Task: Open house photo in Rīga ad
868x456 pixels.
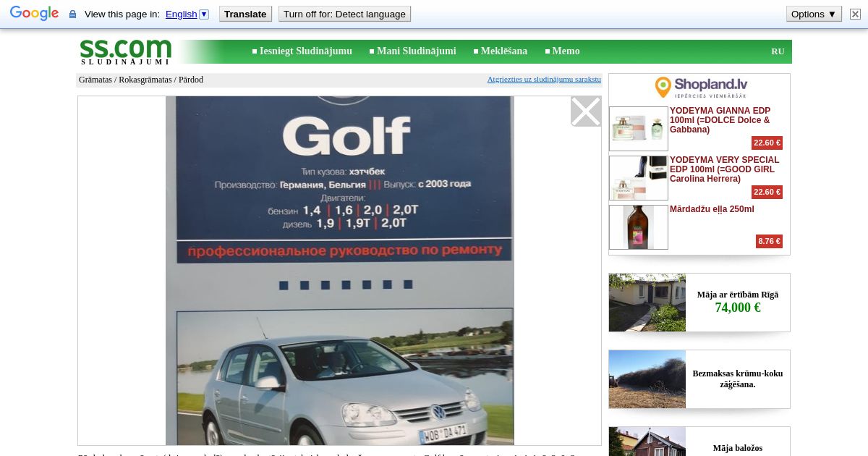Action: pyautogui.click(x=647, y=303)
